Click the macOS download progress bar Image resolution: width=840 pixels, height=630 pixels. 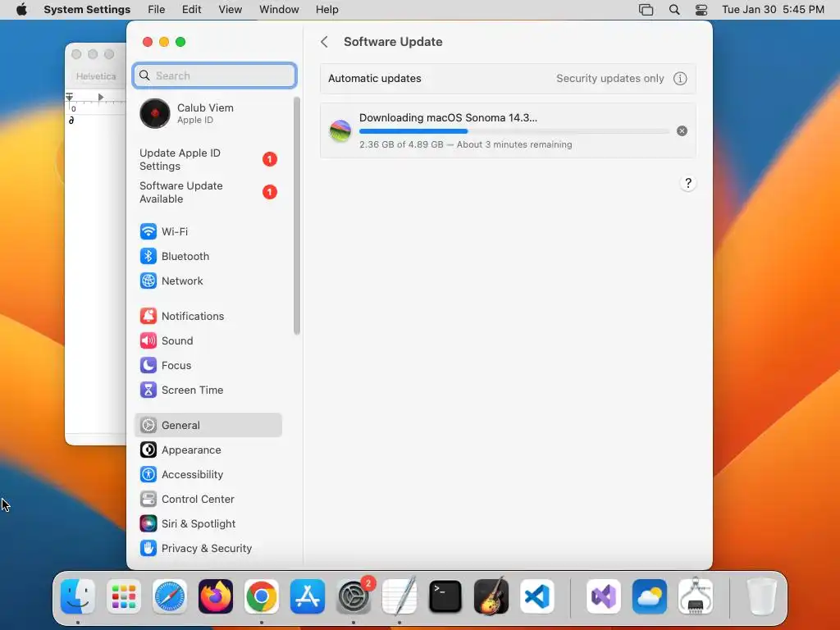(514, 131)
